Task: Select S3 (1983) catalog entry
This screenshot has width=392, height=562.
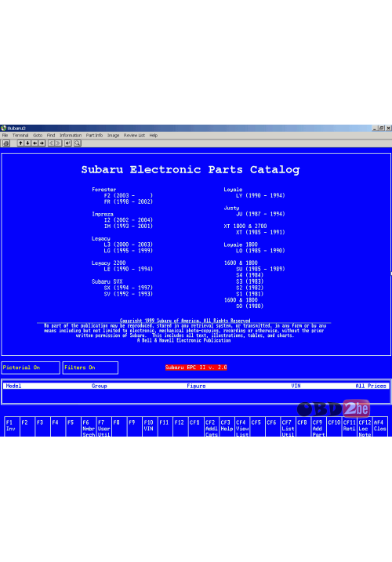Action: click(250, 281)
